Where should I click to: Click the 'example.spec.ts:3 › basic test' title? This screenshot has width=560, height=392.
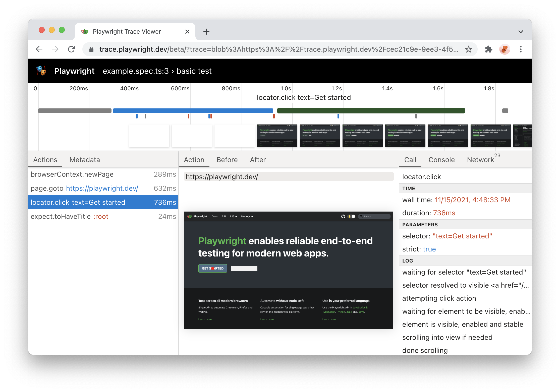(157, 71)
